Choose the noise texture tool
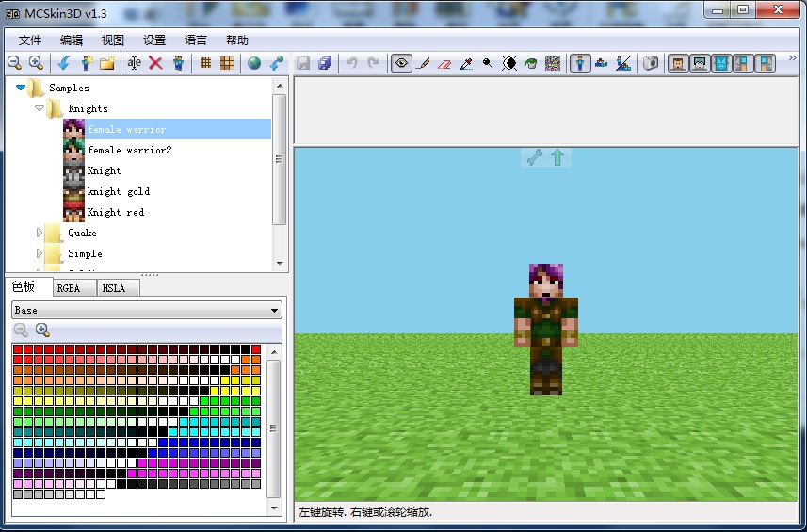The image size is (807, 532). click(553, 63)
